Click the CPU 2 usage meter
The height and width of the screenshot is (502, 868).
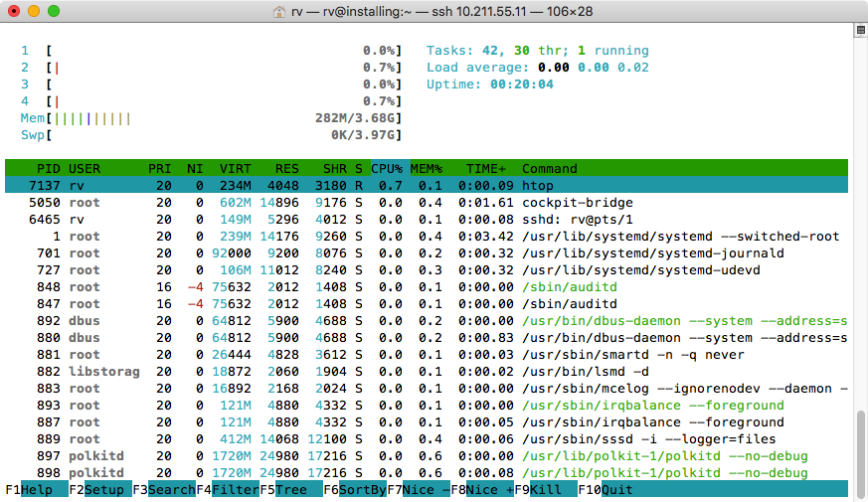(x=212, y=68)
